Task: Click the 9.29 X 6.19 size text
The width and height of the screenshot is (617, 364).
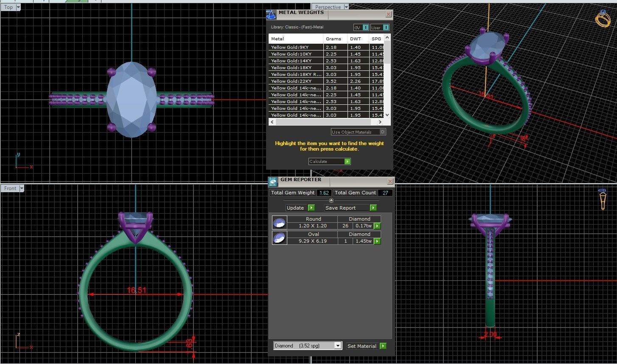Action: click(x=313, y=241)
